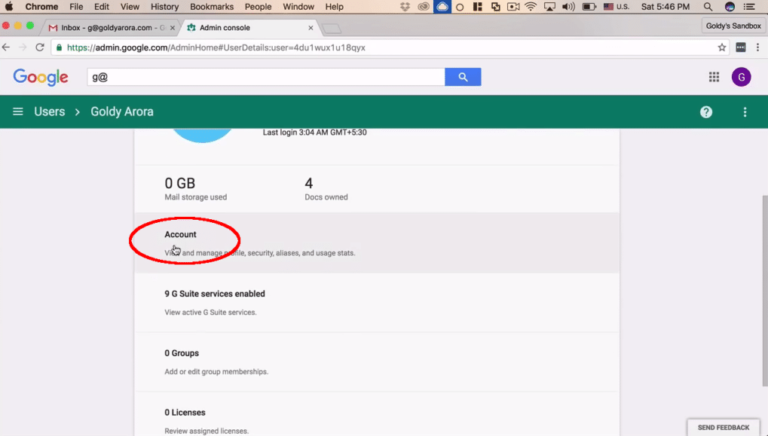
Task: Open the hamburger main menu
Action: pos(18,112)
